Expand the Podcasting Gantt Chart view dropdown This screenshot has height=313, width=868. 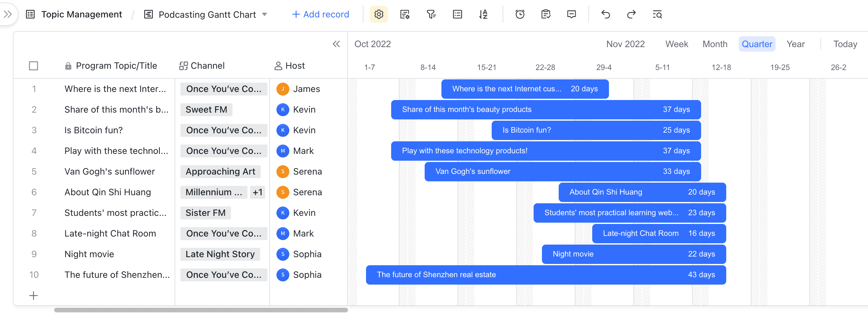265,15
